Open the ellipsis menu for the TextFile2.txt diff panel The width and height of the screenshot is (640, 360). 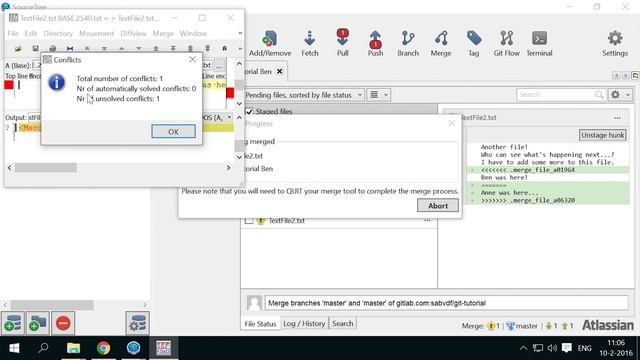pyautogui.click(x=617, y=118)
